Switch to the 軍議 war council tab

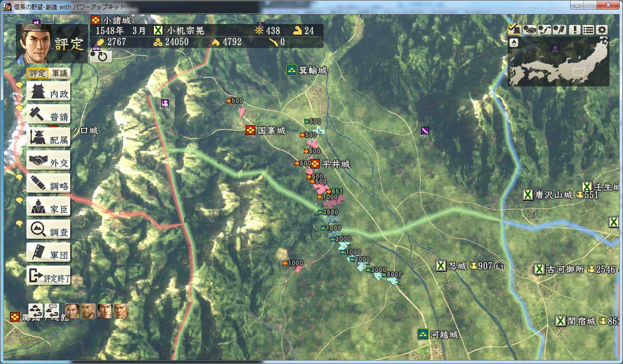[60, 73]
